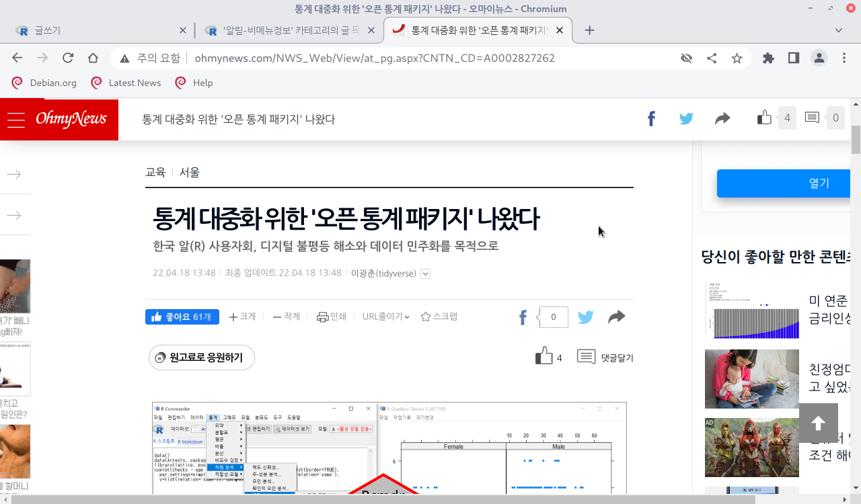Click thumbs-up icon in the sticky header
Image resolution: width=861 pixels, height=504 pixels.
[x=764, y=118]
